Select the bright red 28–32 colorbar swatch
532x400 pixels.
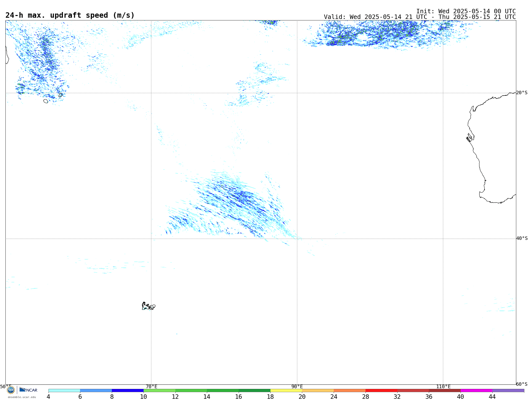[x=382, y=391]
